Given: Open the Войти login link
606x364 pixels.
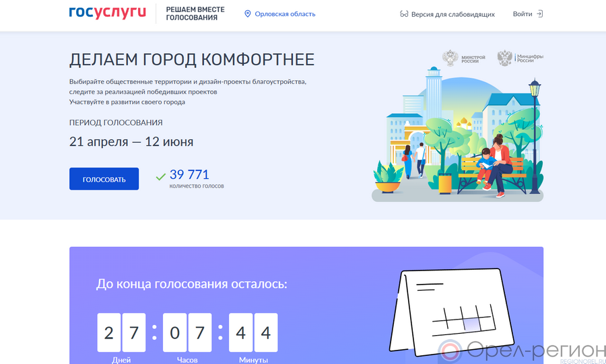Looking at the screenshot, I should pos(522,14).
